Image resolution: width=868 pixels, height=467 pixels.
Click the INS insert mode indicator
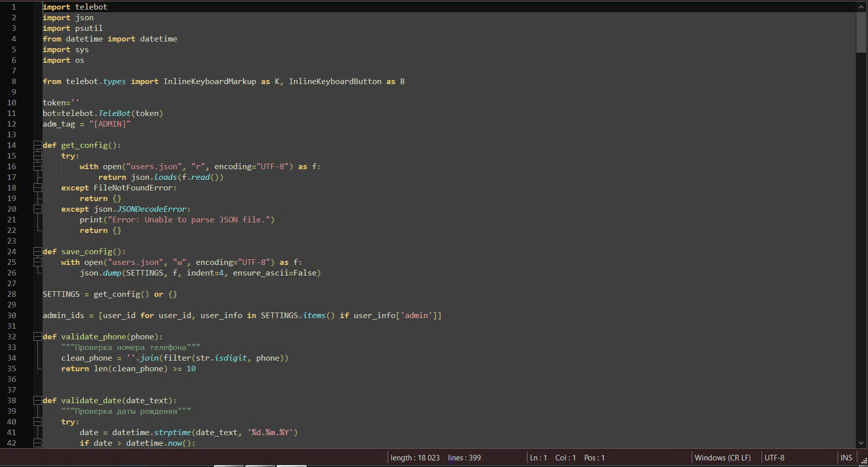(846, 458)
